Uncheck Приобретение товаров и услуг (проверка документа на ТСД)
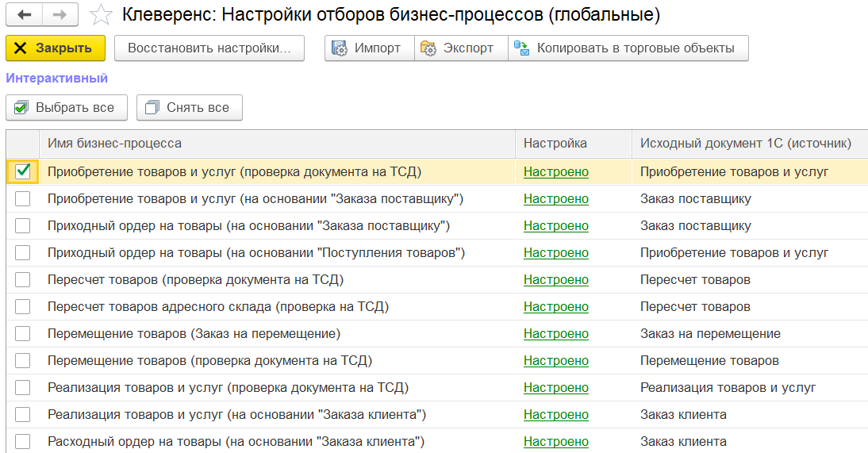Image resolution: width=868 pixels, height=453 pixels. pos(23,171)
